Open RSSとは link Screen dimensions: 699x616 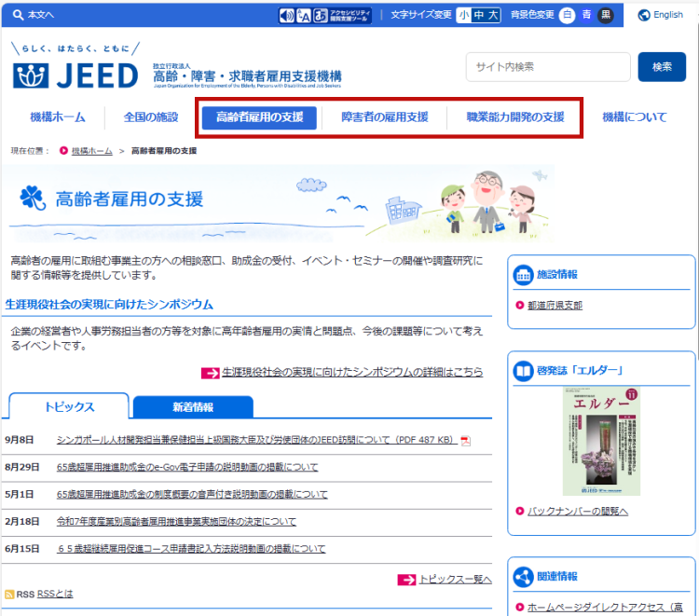coord(55,595)
